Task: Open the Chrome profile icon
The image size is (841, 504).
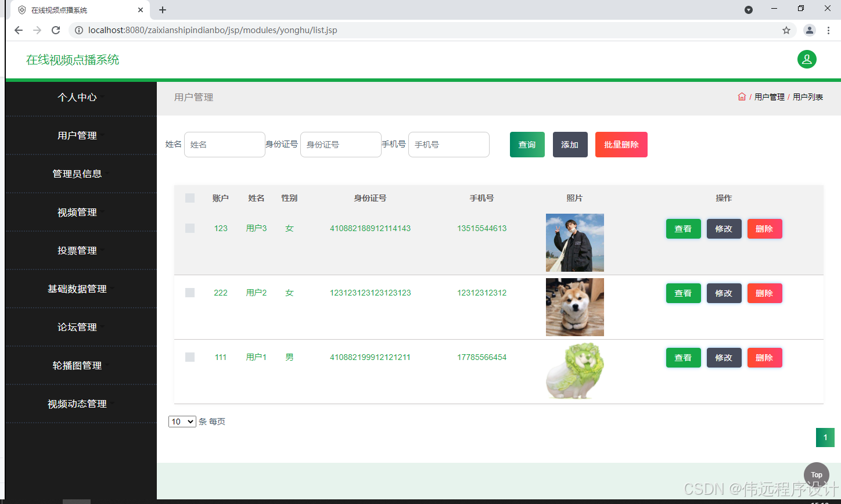Action: coord(810,30)
